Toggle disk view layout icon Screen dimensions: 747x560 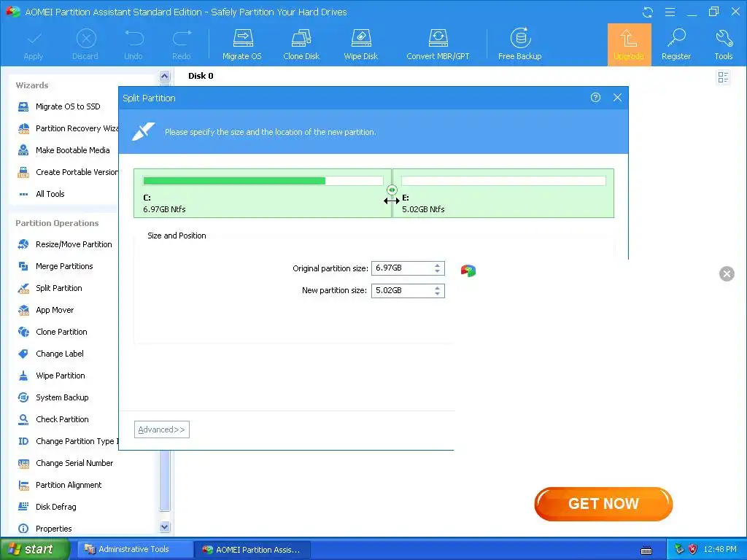723,77
